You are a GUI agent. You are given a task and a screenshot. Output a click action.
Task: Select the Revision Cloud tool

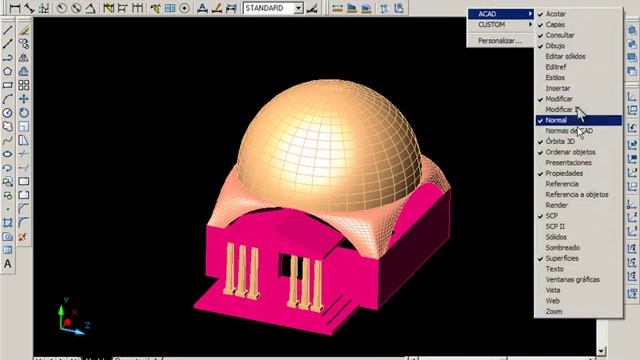7,127
